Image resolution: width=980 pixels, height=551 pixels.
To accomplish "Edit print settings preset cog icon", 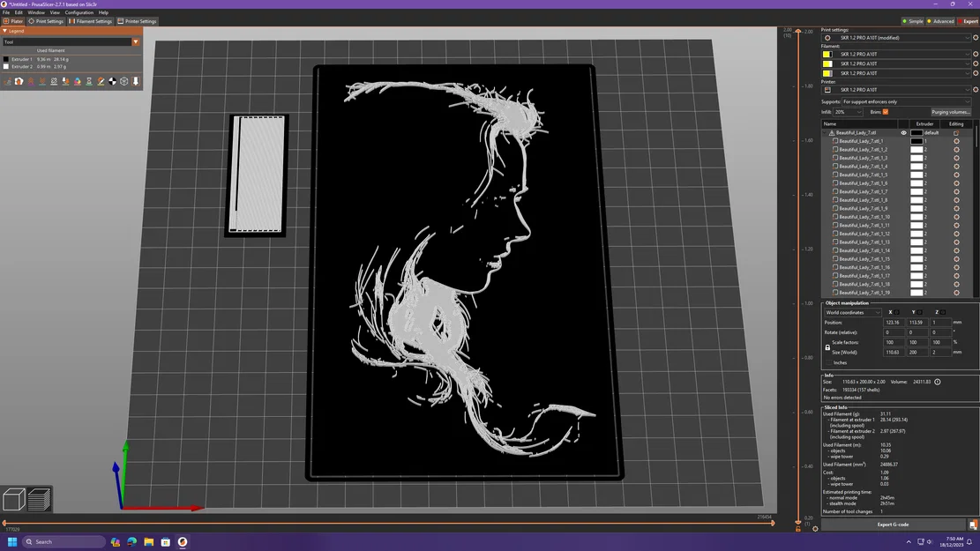I will tap(976, 38).
